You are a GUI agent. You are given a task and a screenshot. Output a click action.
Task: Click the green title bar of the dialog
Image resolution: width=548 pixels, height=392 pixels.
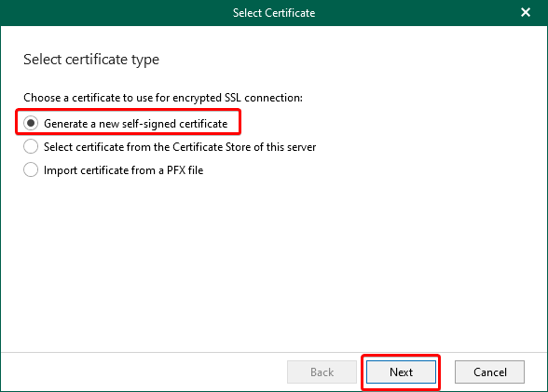coord(274,13)
